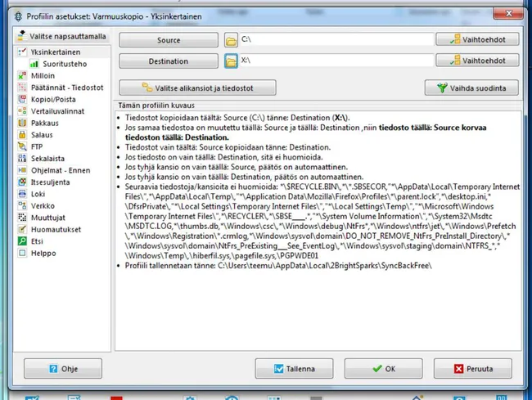Click Peruuta to cancel changes
Viewport: 532px width, 400px height.
coord(473,368)
